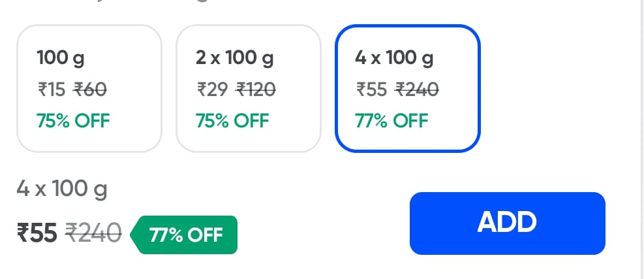Click 77% OFF text inside selected card
Viewport: 644px width, 279px height.
pos(391,121)
